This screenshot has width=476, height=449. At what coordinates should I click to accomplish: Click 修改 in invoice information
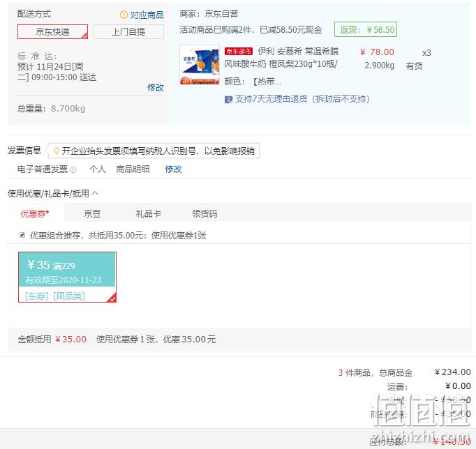pos(173,169)
